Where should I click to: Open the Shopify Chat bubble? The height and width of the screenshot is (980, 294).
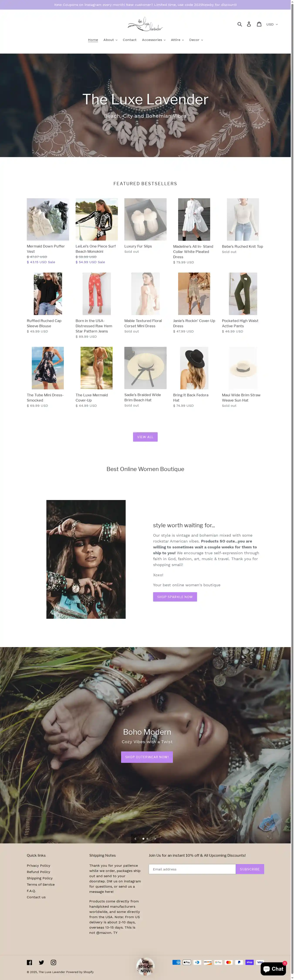point(273,969)
